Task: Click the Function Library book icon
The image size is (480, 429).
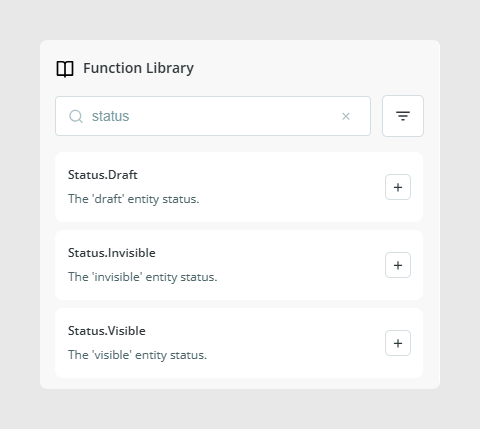Action: click(65, 69)
